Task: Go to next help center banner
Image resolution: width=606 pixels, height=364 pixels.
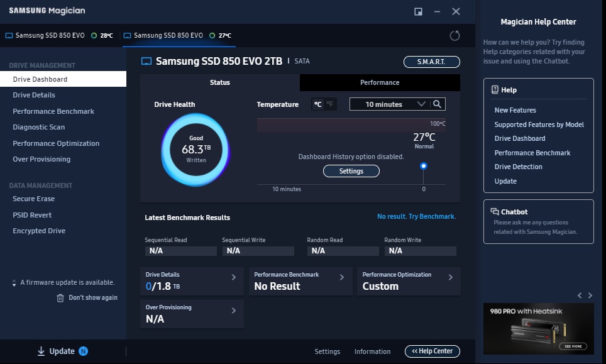Action: [x=590, y=295]
